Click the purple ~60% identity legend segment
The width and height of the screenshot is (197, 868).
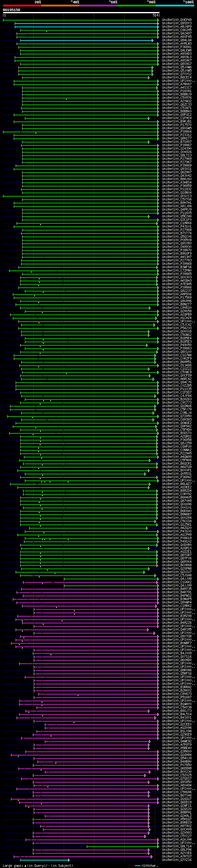point(99,6)
